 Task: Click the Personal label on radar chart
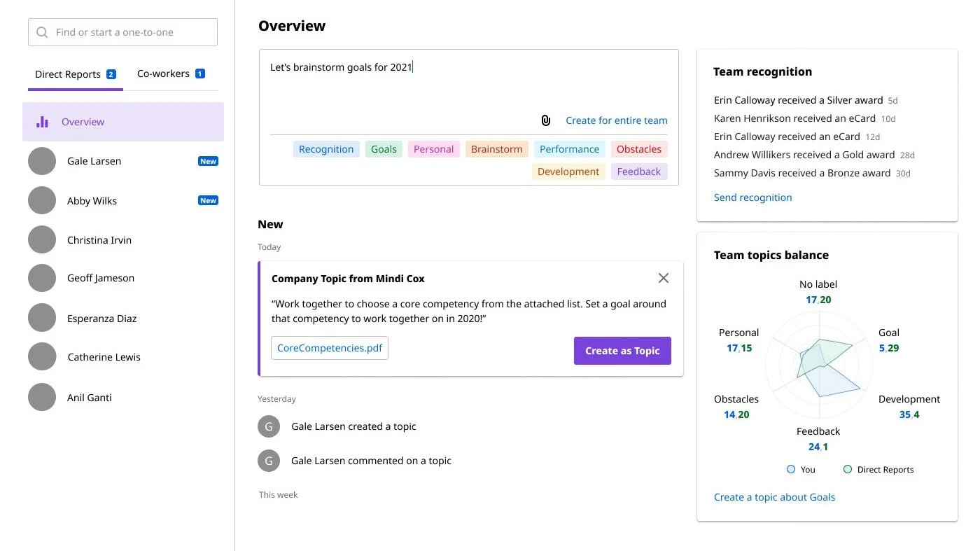pos(739,333)
